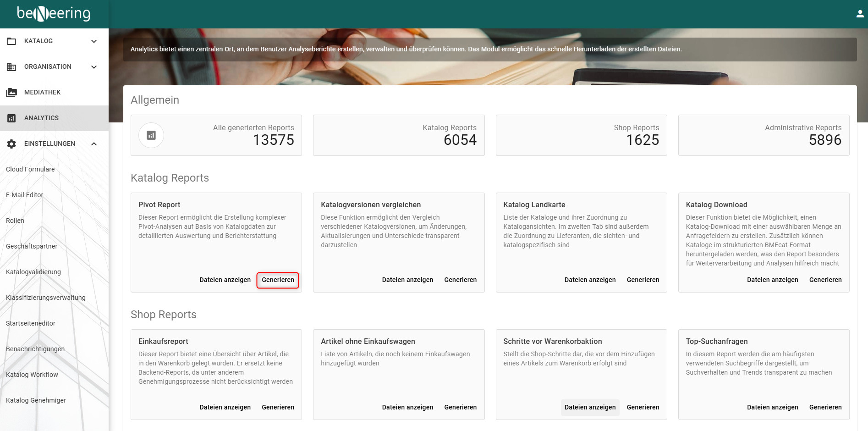The width and height of the screenshot is (868, 431).
Task: Collapse the Einstellungen menu chevron
Action: 94,144
